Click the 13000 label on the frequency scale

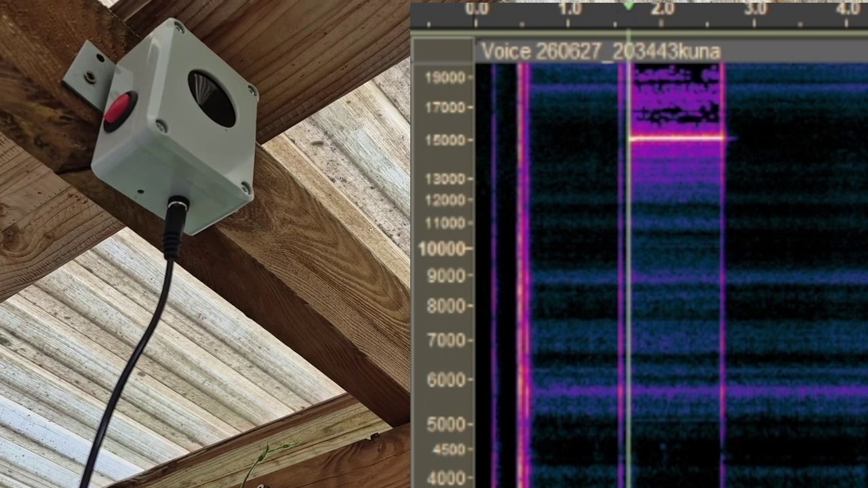[x=444, y=179]
